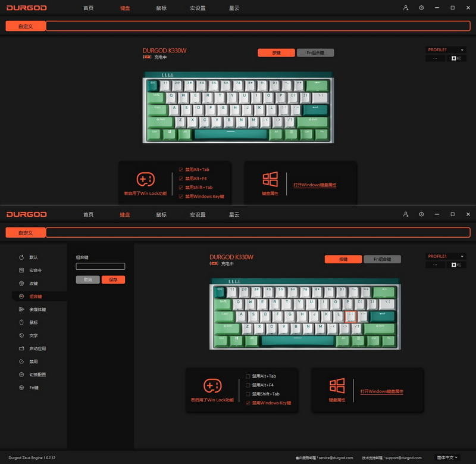Viewport: 476px width, 464px height.
Task: Go to 首页 tab in lower window
Action: pos(88,214)
